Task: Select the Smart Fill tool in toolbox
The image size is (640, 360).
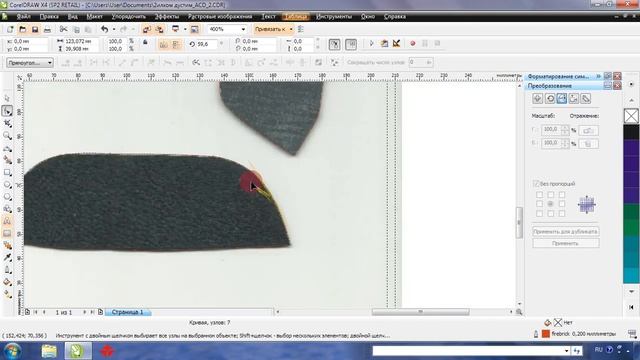Action: (7, 160)
